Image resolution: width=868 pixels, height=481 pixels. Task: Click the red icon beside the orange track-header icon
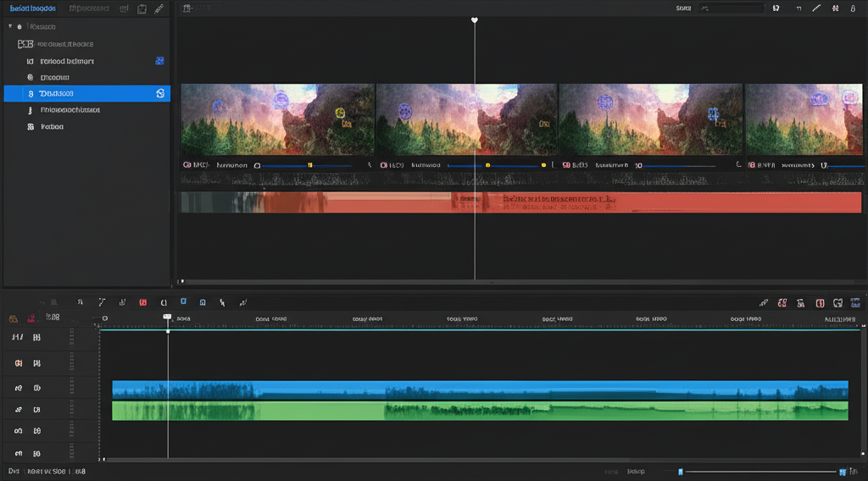point(31,318)
